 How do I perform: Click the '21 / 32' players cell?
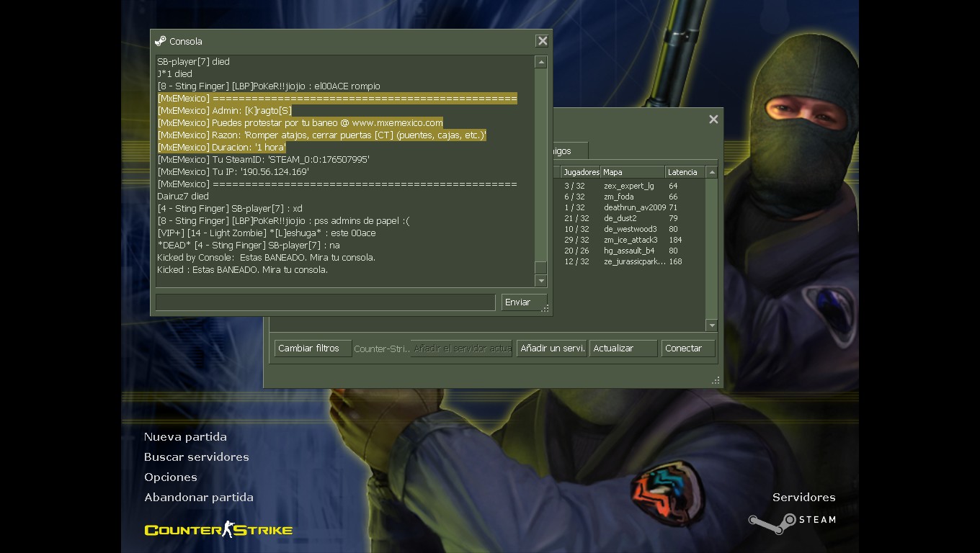pos(576,218)
